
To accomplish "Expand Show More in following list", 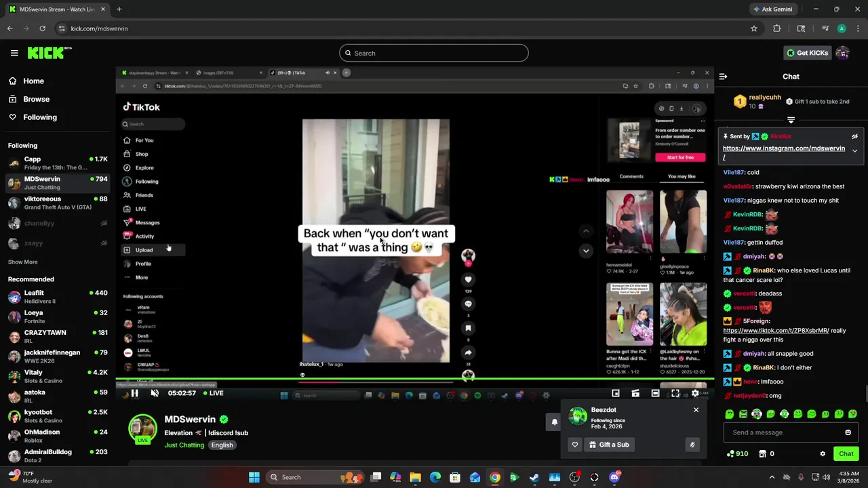I will (23, 262).
